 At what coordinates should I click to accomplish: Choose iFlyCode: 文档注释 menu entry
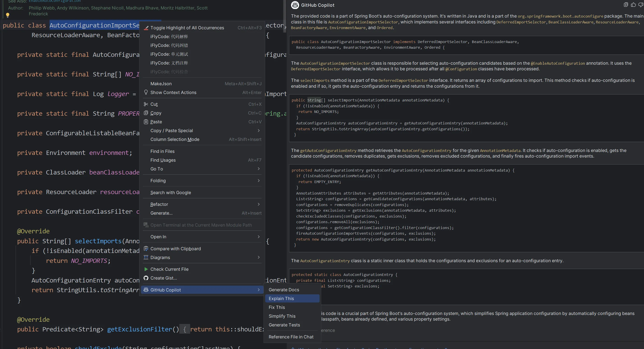point(203,63)
